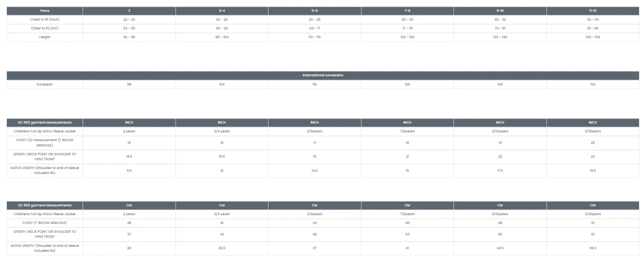Select the 5-6 years column header
Image resolution: width=644 pixels, height=264 pixels.
[315, 11]
